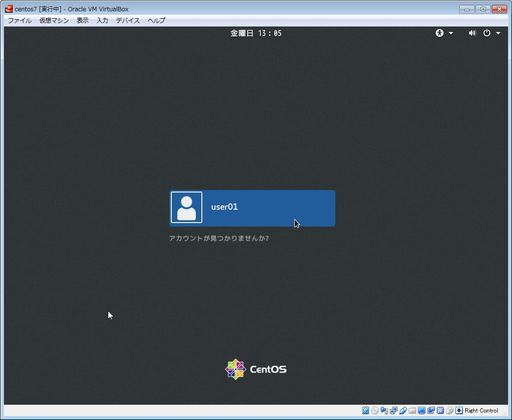Click the single monitor display indicator icon
Viewport: 512px width, 420px height.
pos(421,411)
